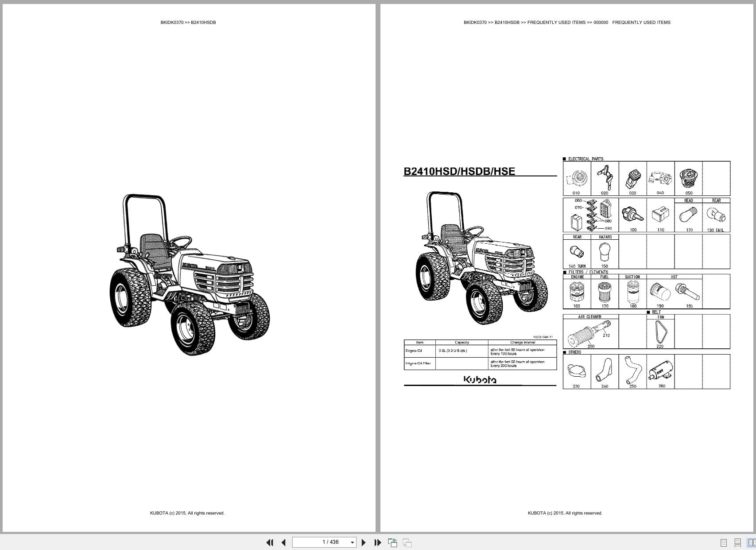Click the left page copyright footer
The height and width of the screenshot is (550, 756).
click(x=187, y=513)
